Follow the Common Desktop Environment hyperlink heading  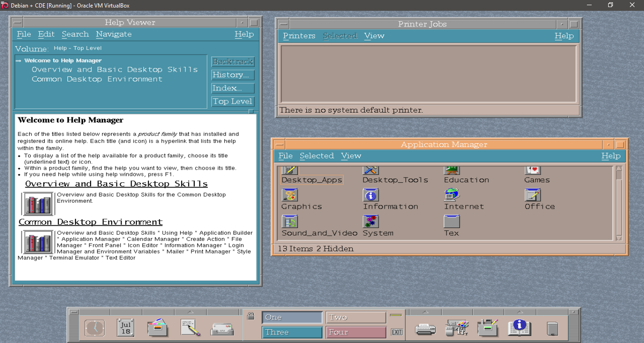tap(91, 222)
